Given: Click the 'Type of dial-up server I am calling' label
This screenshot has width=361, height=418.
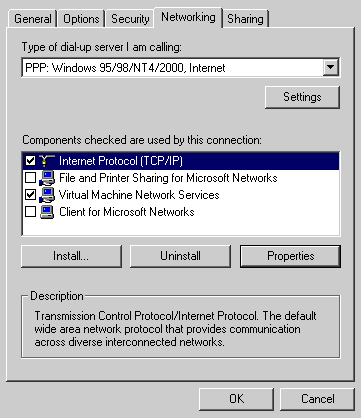Looking at the screenshot, I should [102, 47].
